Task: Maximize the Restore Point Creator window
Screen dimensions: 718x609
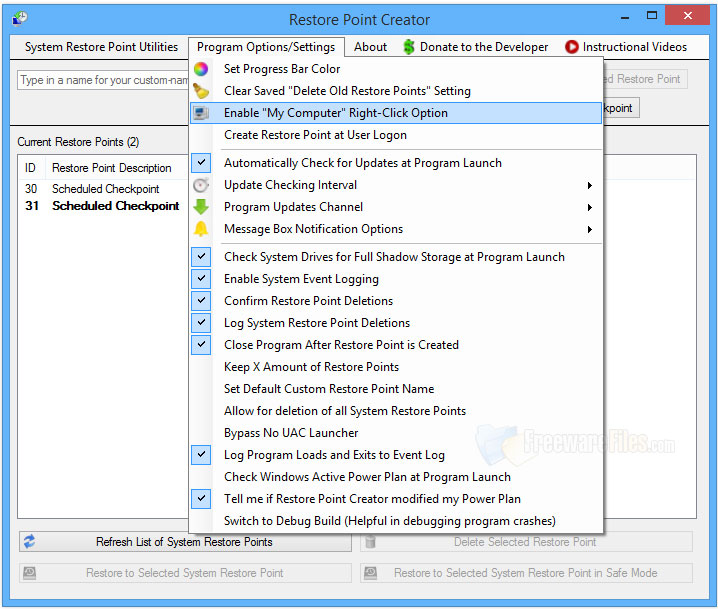Action: [652, 16]
